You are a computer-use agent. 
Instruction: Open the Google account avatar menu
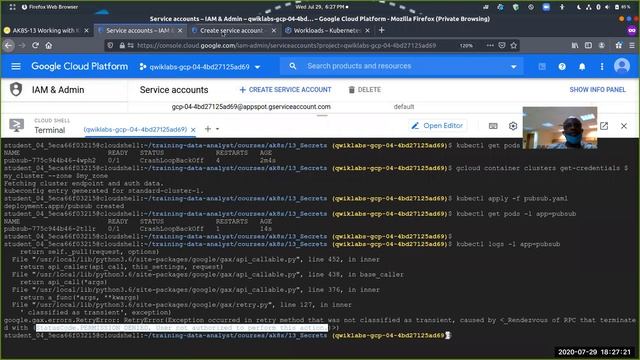click(x=622, y=66)
